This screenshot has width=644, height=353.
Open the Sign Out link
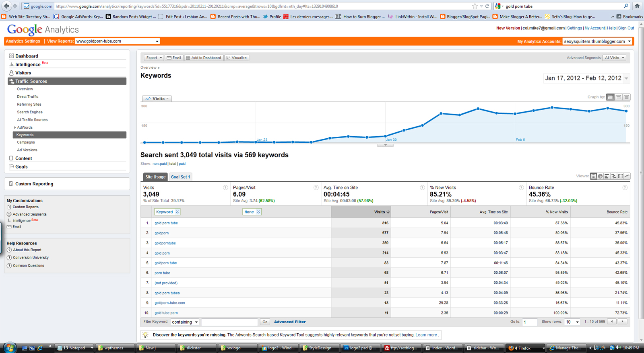pyautogui.click(x=626, y=28)
